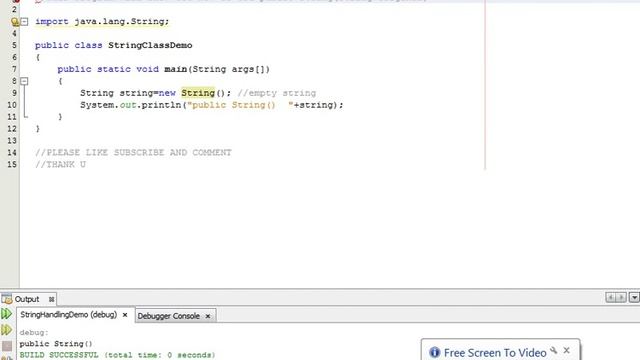Image resolution: width=640 pixels, height=360 pixels.
Task: Open the output tabs dropdown list arrow
Action: click(634, 298)
